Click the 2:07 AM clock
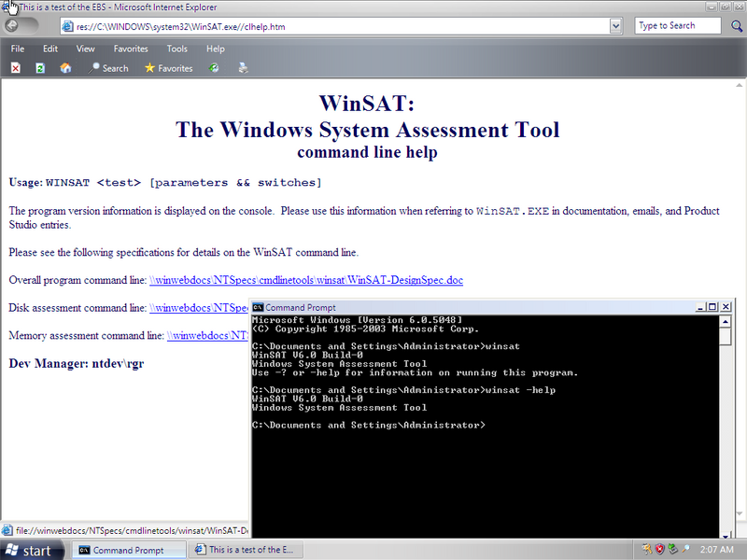Viewport: 747px width, 560px height. click(x=716, y=550)
